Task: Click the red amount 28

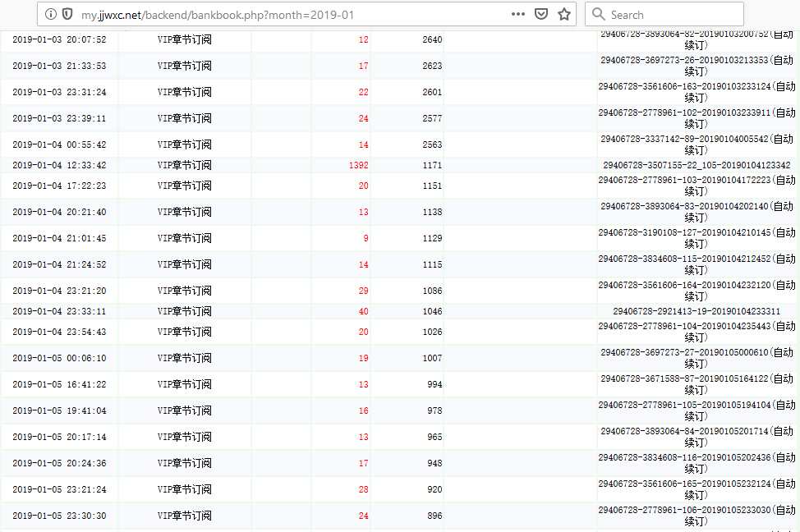Action: (x=363, y=489)
